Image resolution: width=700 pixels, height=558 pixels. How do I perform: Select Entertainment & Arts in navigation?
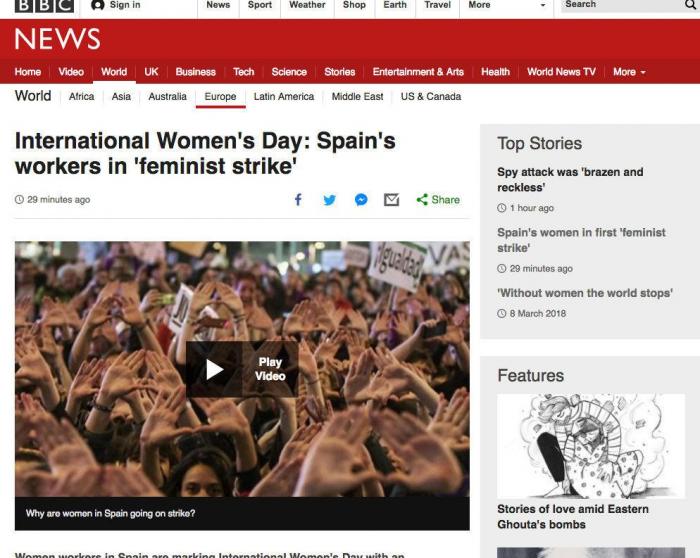point(418,72)
